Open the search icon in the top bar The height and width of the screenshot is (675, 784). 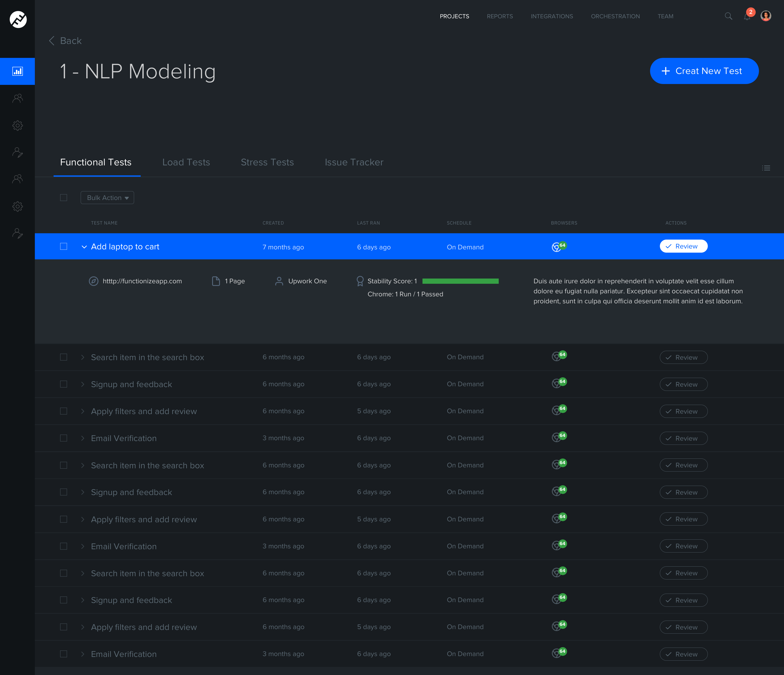click(728, 16)
